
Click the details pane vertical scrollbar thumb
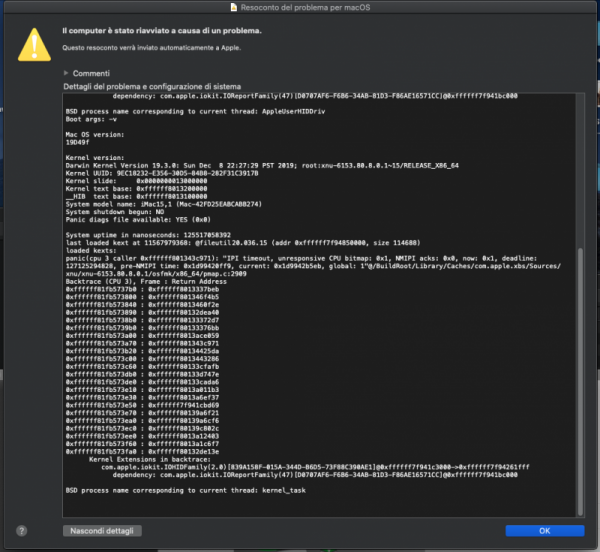coord(580,381)
